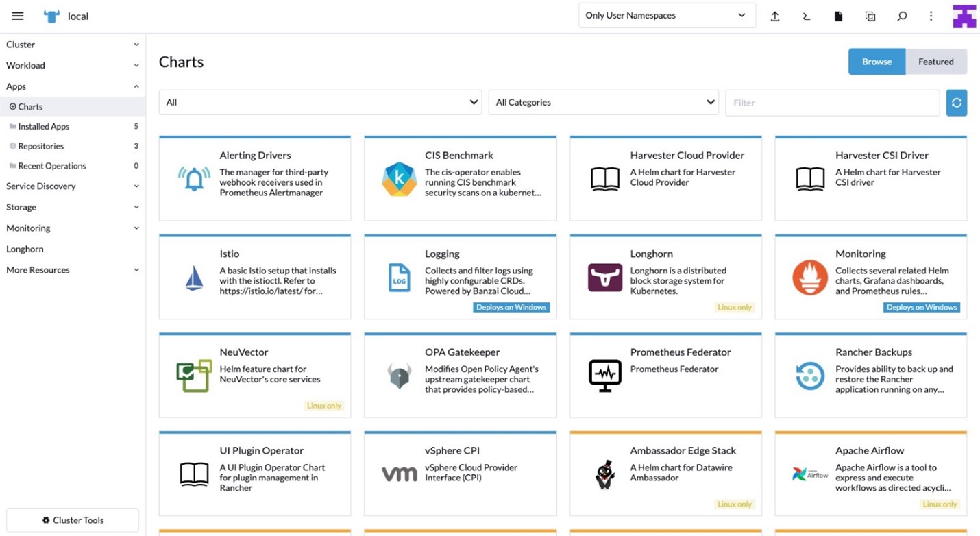
Task: Download KubeConfig file icon
Action: [x=838, y=16]
